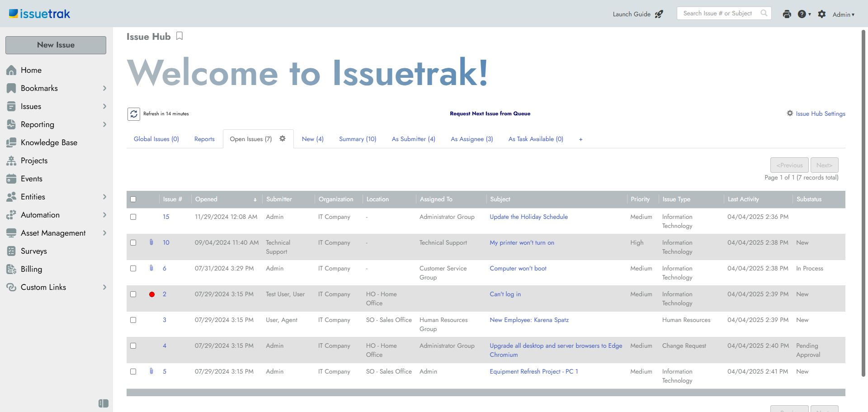Viewport: 868px width, 412px height.
Task: Switch to As Task Available (0) tab
Action: point(536,139)
